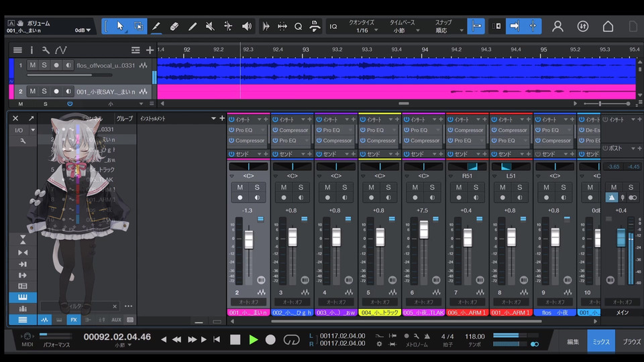Viewport: 644px width, 362px height.
Task: Select the Range tool
Action: pyautogui.click(x=138, y=26)
